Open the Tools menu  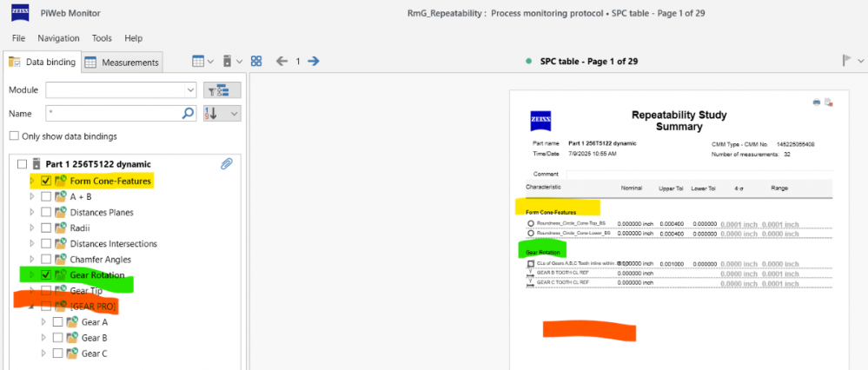(102, 38)
